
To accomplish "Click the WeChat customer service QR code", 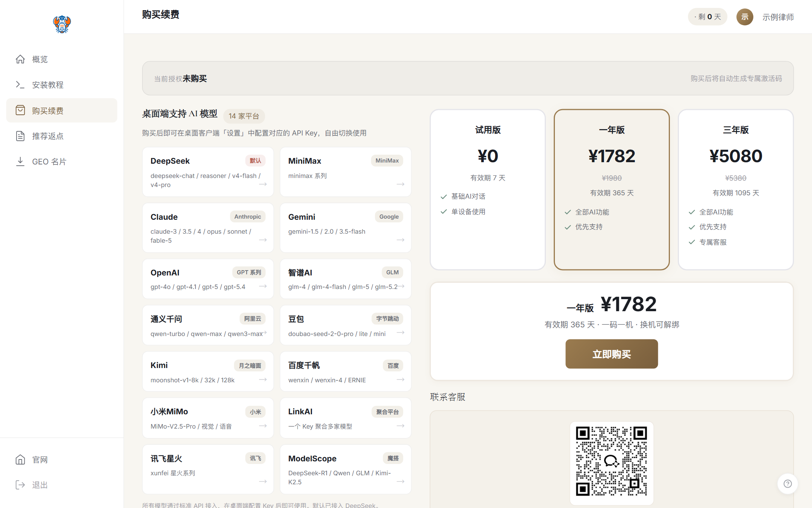I will pos(612,461).
